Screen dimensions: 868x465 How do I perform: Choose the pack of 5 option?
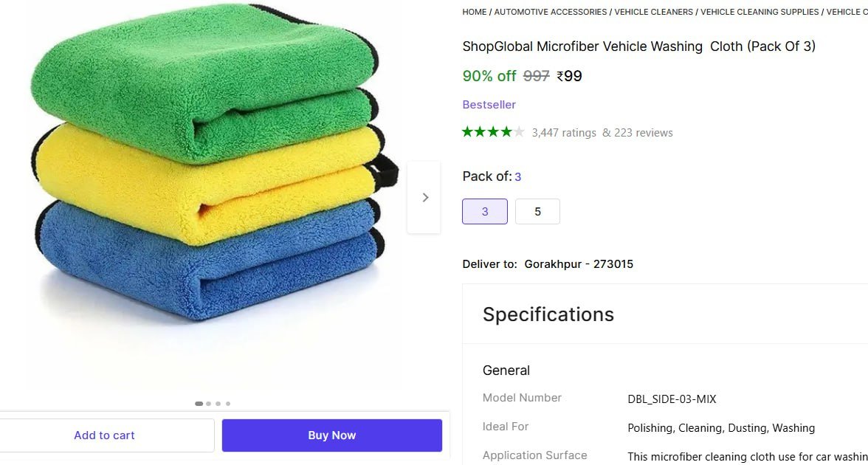(x=537, y=211)
